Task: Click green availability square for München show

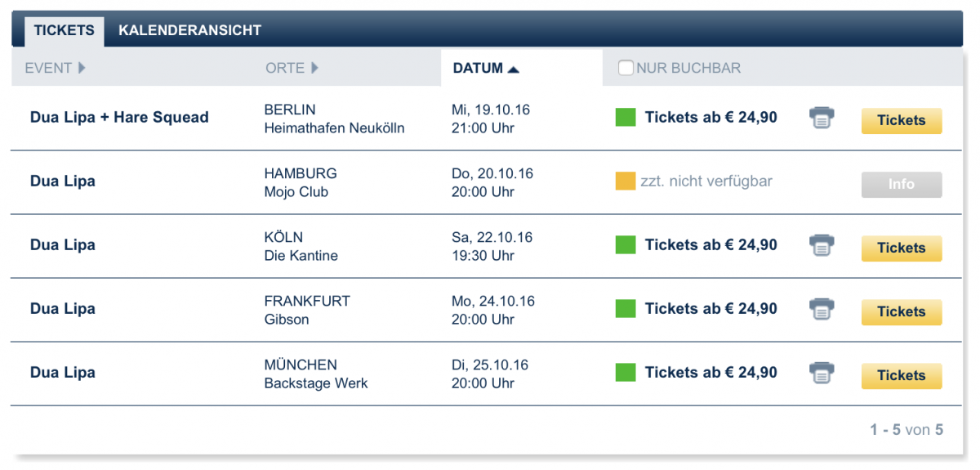Action: coord(626,373)
